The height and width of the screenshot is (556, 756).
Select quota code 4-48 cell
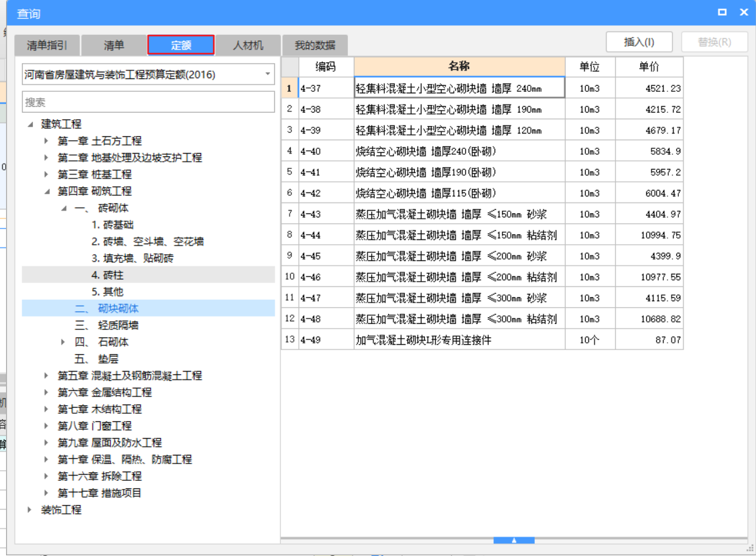pyautogui.click(x=326, y=319)
